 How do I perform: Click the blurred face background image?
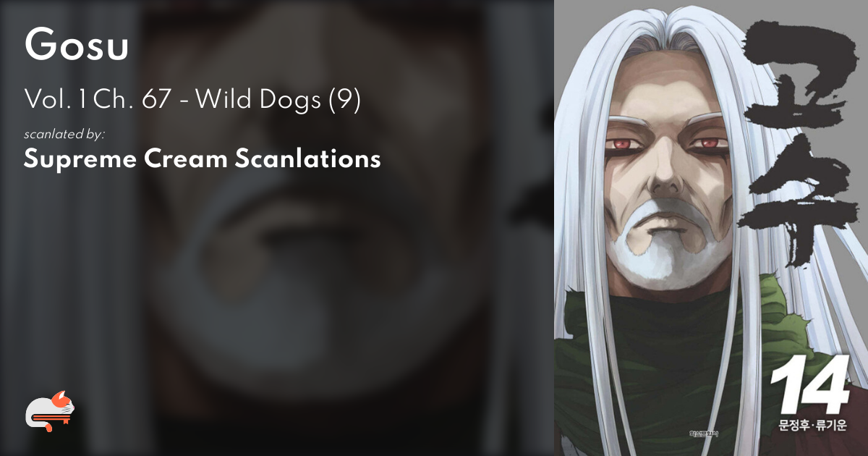point(277,228)
